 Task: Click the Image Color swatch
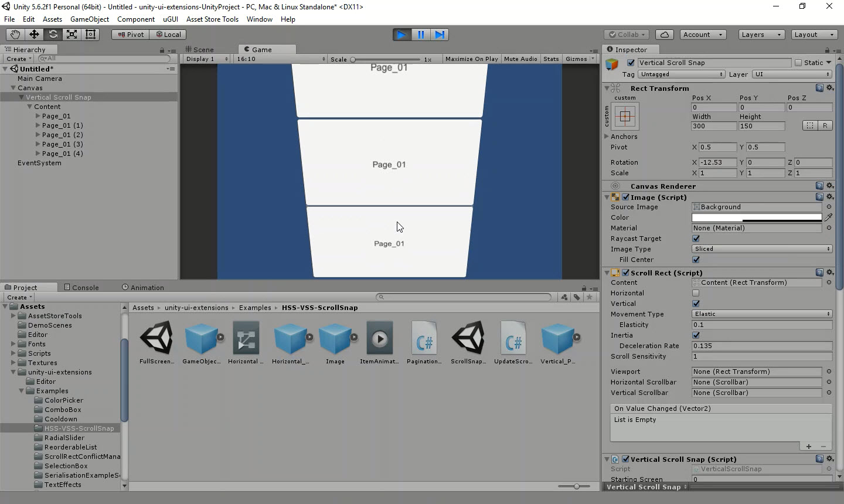coord(757,217)
